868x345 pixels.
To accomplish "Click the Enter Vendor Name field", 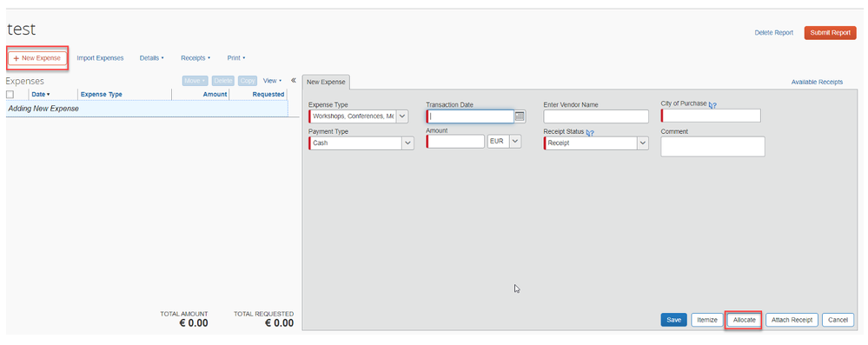I will coord(596,116).
